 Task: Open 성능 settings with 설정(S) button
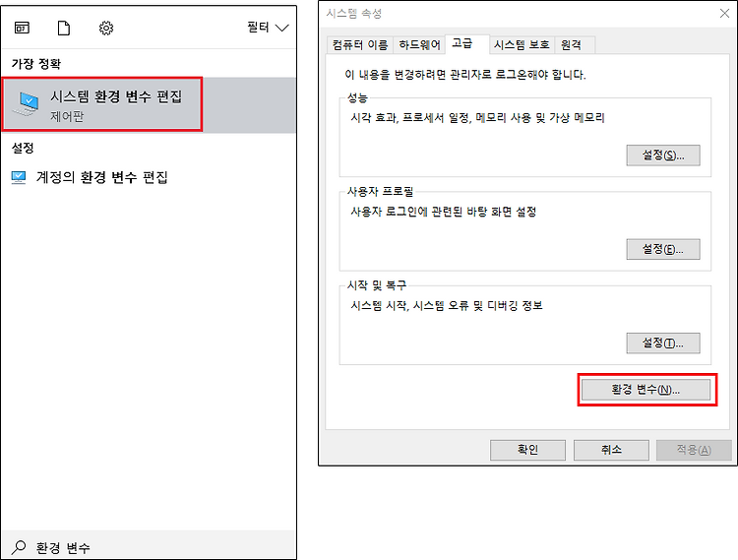coord(662,156)
